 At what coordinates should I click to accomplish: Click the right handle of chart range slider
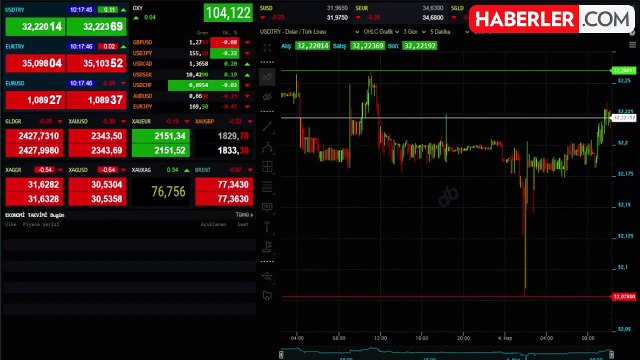[x=611, y=354]
